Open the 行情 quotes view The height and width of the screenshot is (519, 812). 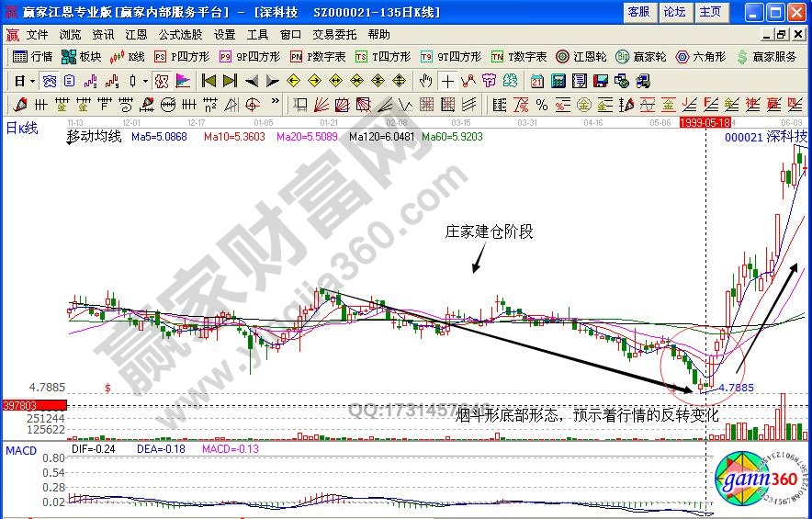(x=33, y=57)
